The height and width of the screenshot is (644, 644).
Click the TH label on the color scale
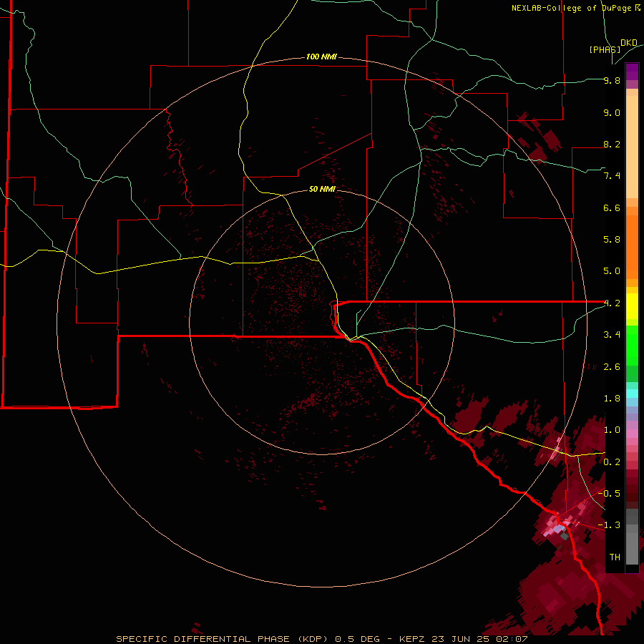(x=615, y=557)
